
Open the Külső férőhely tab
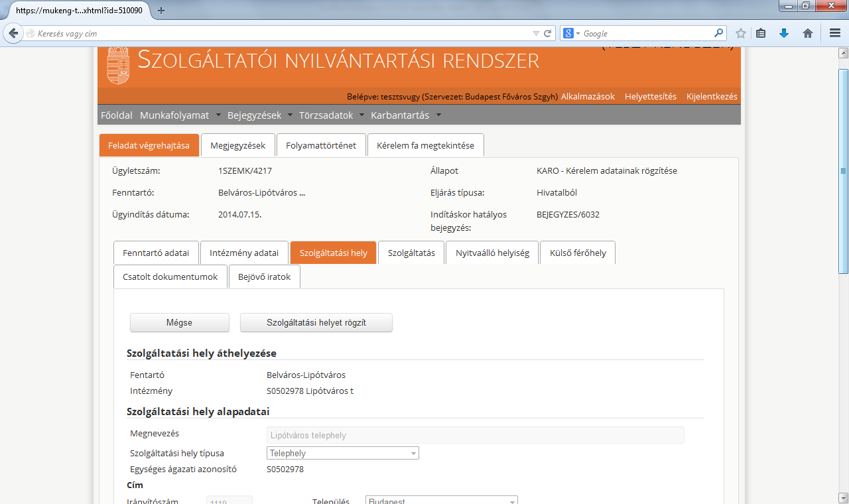(578, 253)
